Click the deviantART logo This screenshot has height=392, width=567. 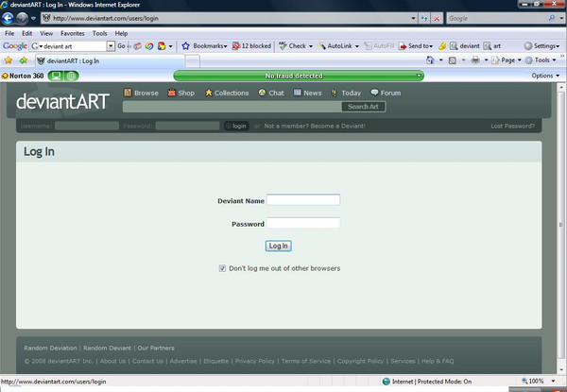(x=62, y=101)
